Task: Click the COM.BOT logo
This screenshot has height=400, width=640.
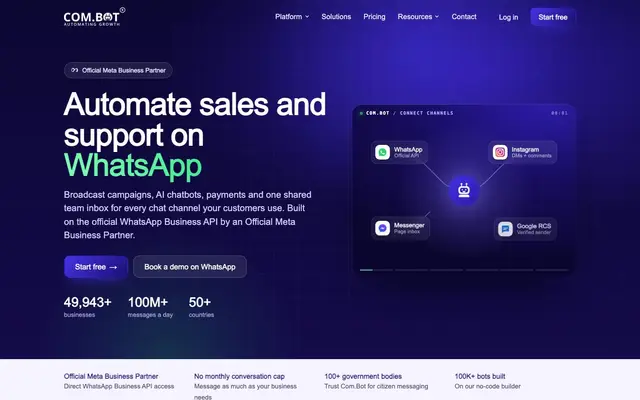Action: pyautogui.click(x=94, y=17)
